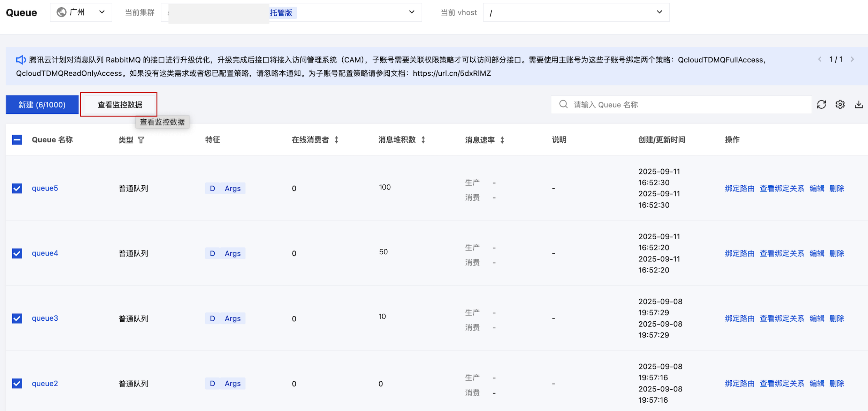This screenshot has width=868, height=411.
Task: Uncheck the queue5 row checkbox
Action: pyautogui.click(x=17, y=188)
